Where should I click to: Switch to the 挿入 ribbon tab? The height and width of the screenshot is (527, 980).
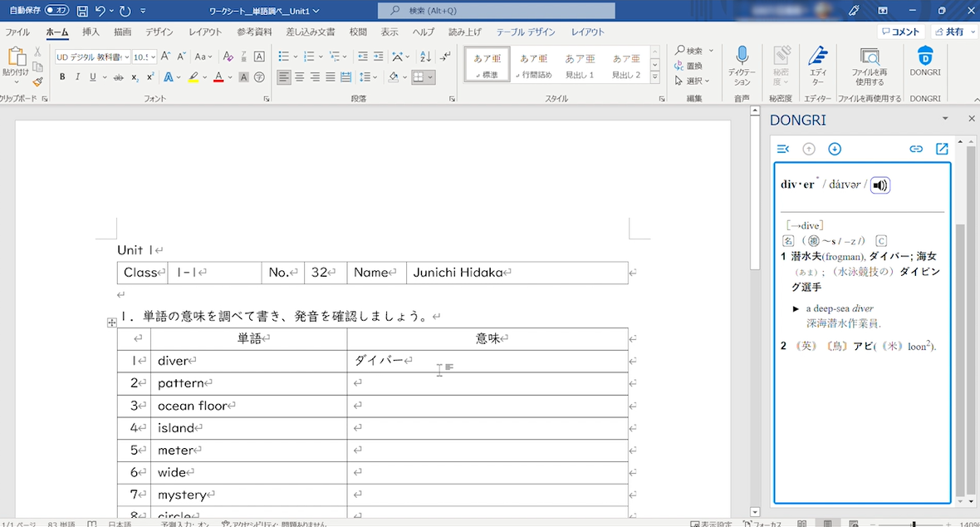coord(91,32)
